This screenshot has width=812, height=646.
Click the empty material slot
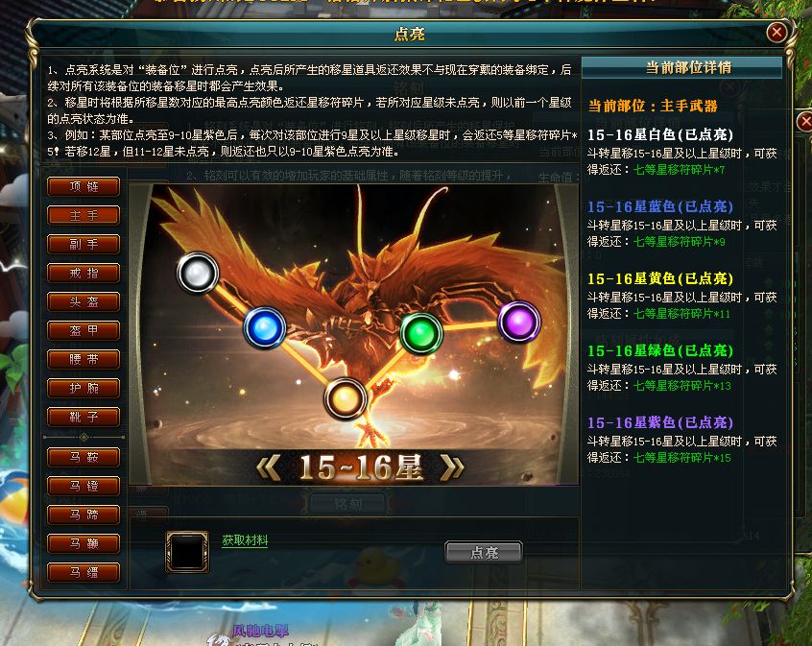(x=187, y=552)
